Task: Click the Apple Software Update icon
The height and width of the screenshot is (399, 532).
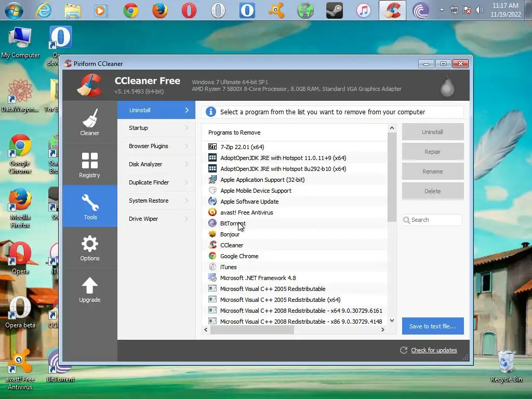Action: 212,201
